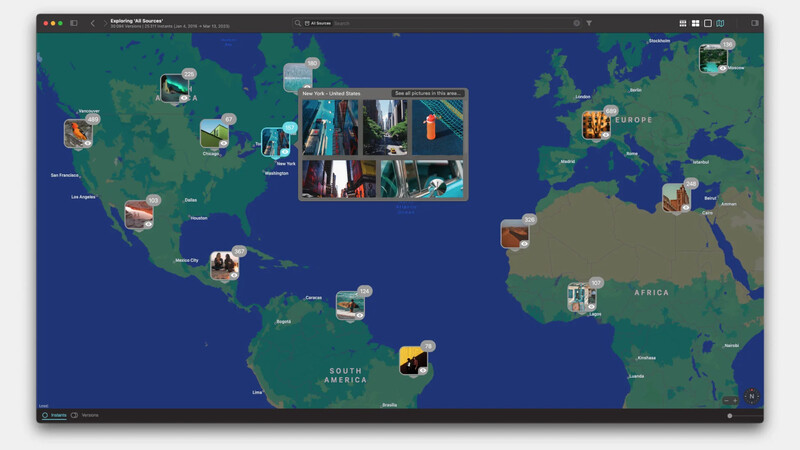Screen dimensions: 800x450
Task: Select the map view icon
Action: pyautogui.click(x=720, y=23)
